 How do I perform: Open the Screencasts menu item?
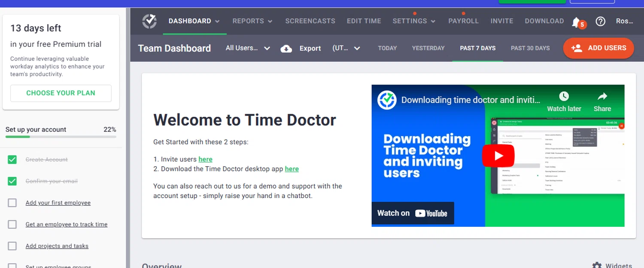(310, 21)
